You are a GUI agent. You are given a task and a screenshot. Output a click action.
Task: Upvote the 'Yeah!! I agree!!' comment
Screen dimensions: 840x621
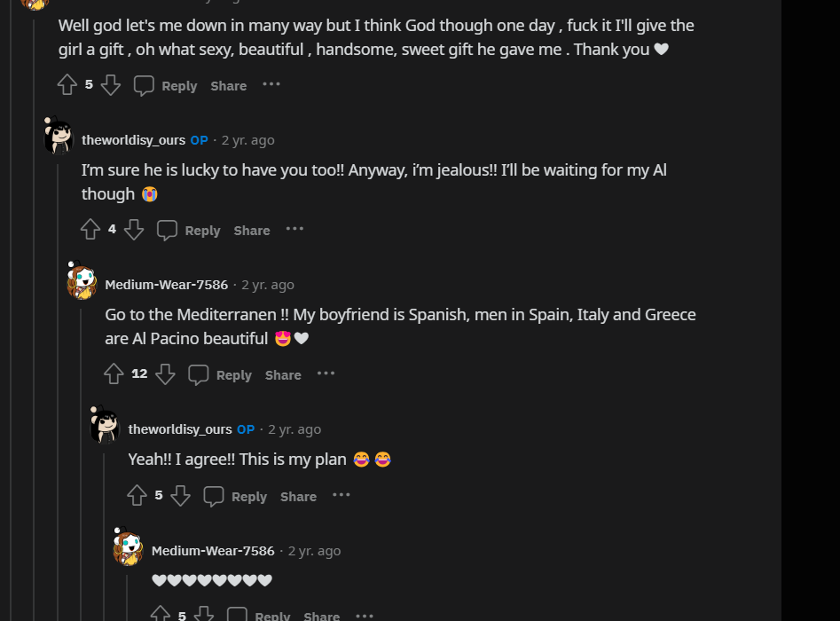click(137, 496)
